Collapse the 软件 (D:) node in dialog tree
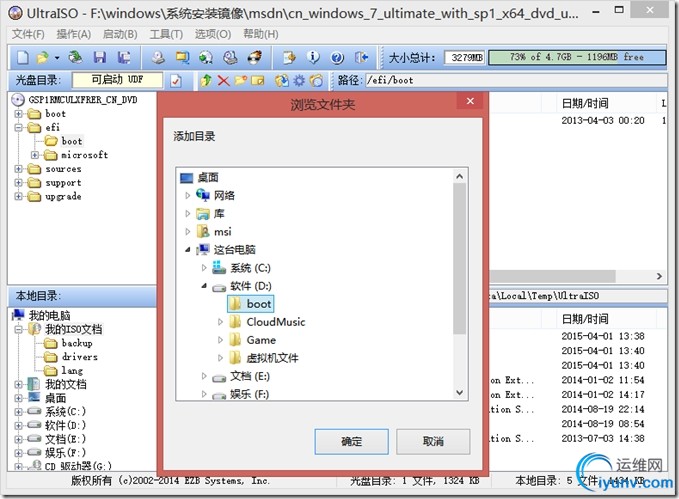The width and height of the screenshot is (679, 499). 204,285
